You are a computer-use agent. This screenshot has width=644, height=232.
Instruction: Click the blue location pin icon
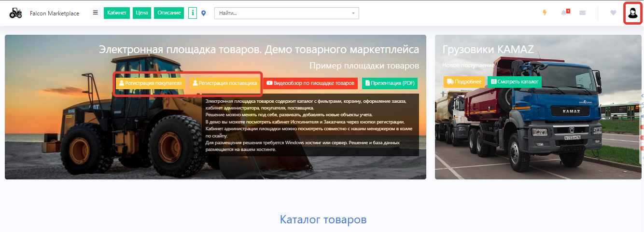point(204,13)
